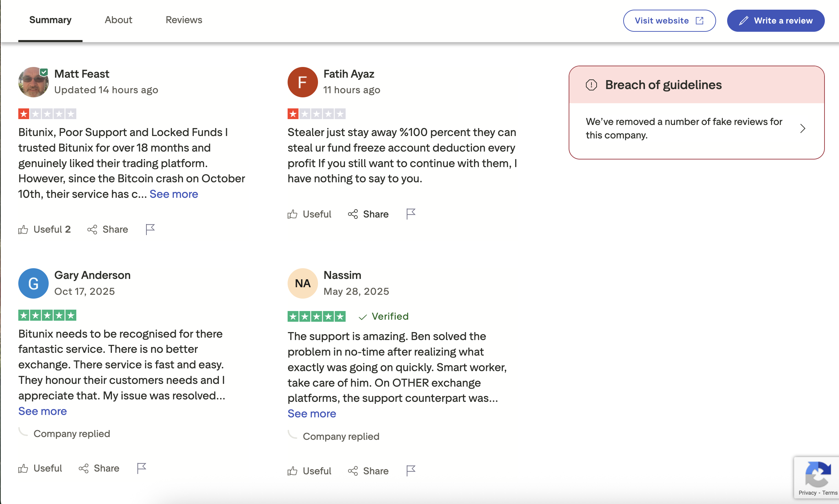
Task: Share Fatih Ayaz's review
Action: [368, 214]
